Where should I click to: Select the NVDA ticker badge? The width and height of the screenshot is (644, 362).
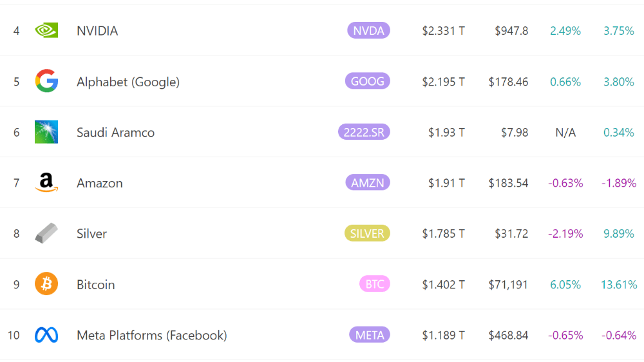368,30
